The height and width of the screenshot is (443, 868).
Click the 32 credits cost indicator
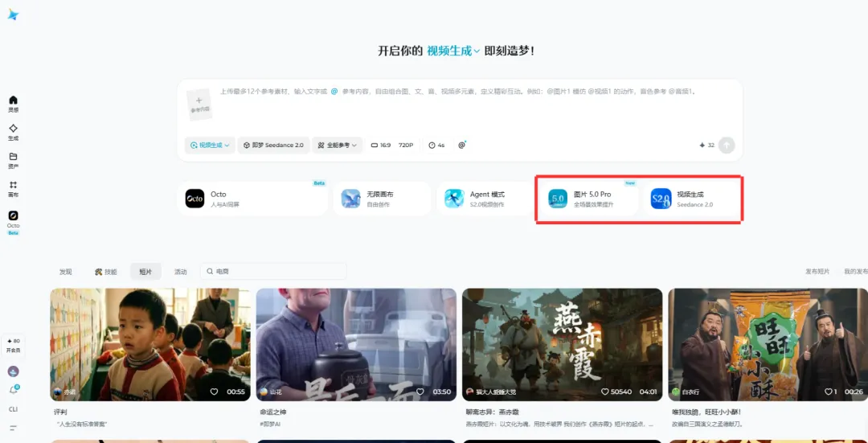[x=707, y=145]
